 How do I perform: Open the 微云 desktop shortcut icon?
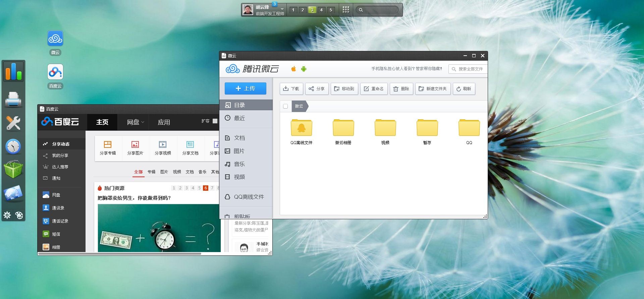(55, 39)
